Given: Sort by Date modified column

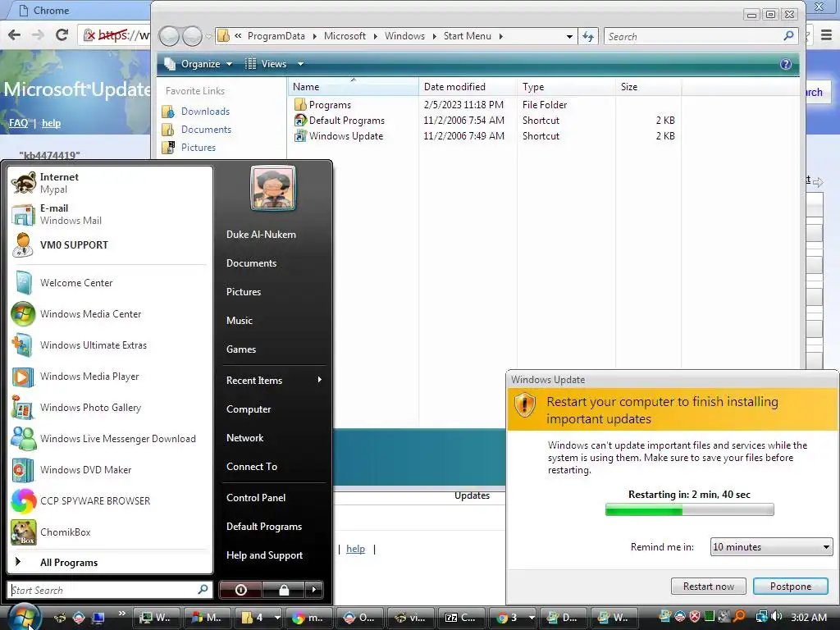Looking at the screenshot, I should pos(468,87).
